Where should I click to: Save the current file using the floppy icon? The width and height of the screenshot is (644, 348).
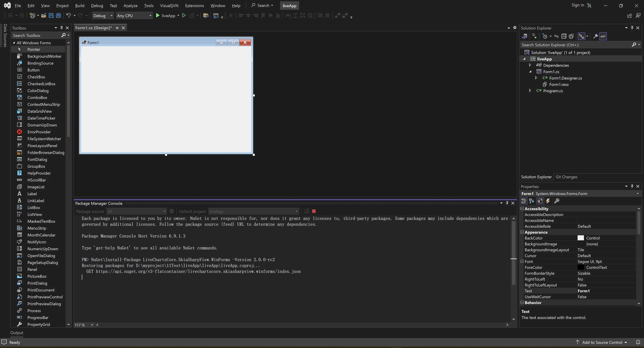51,15
